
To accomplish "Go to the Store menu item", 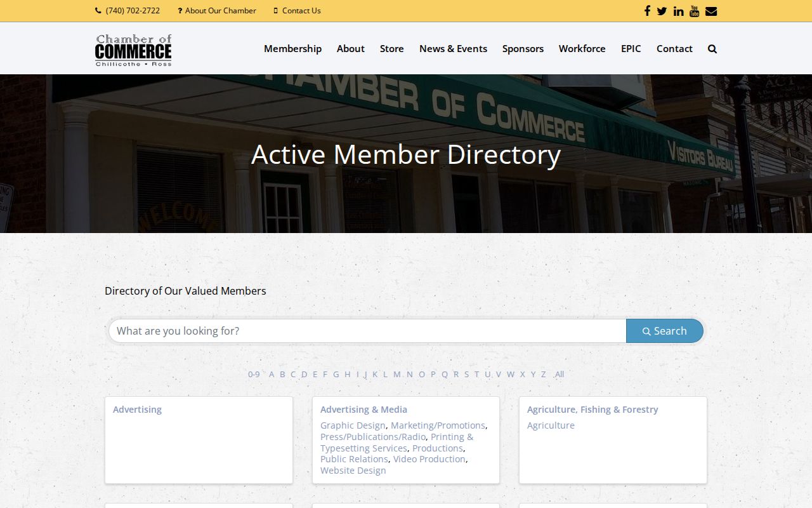I will coord(392,49).
